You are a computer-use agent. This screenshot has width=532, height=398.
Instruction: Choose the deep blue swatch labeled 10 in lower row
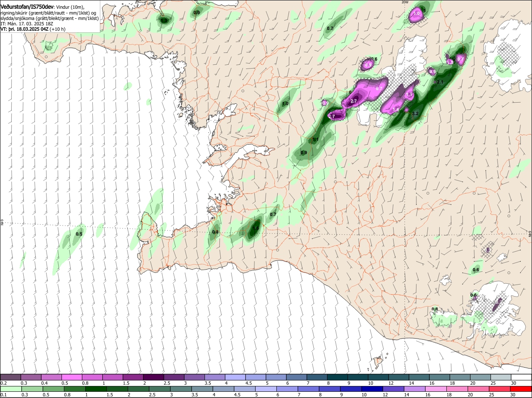372,389
